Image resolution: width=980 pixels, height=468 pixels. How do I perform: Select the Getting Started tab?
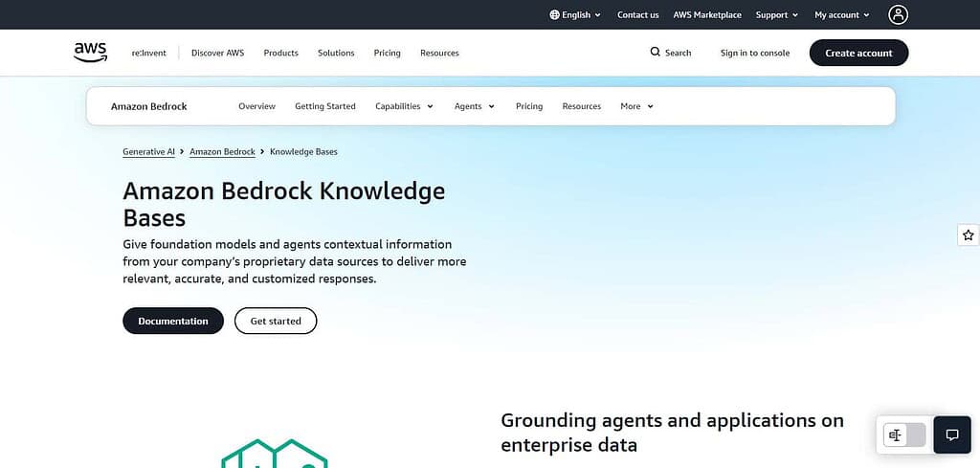click(x=325, y=106)
